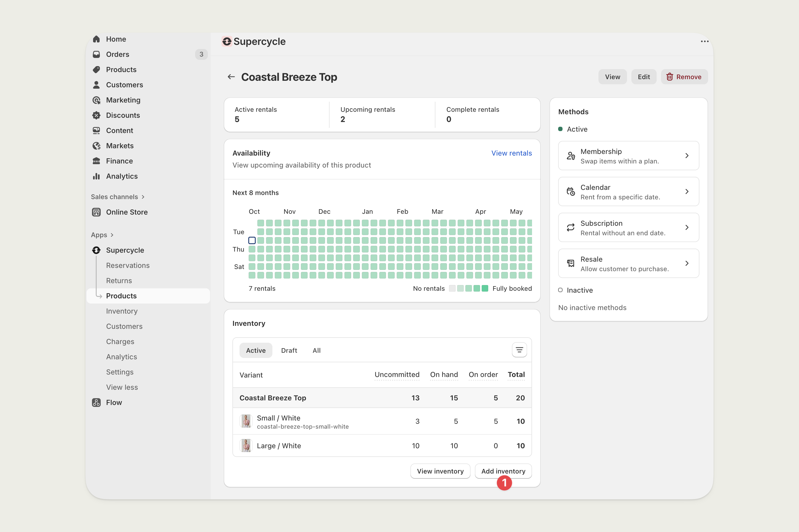This screenshot has width=799, height=532.
Task: Expand the Sales channels section
Action: point(143,197)
